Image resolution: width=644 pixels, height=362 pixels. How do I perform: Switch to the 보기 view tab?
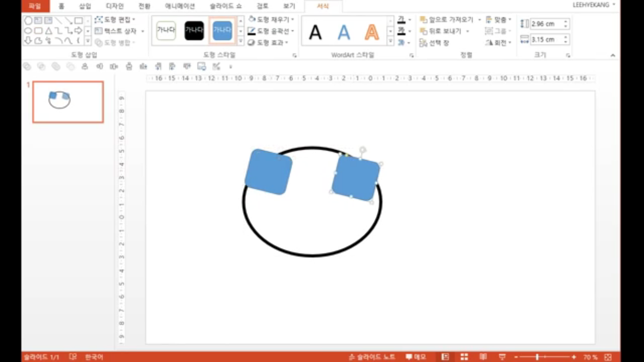(x=289, y=6)
